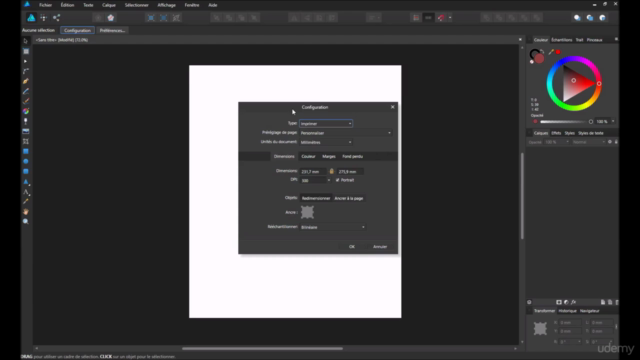
Task: Click the hue handle on the color wheel ring
Action: [599, 84]
